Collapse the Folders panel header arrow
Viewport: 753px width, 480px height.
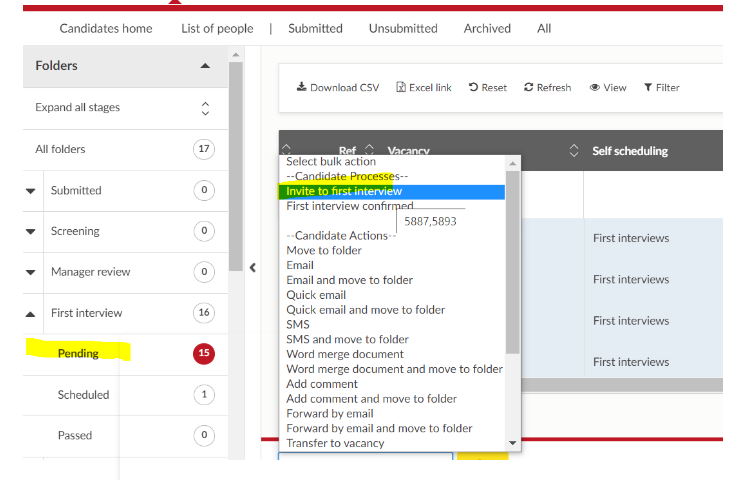point(205,66)
